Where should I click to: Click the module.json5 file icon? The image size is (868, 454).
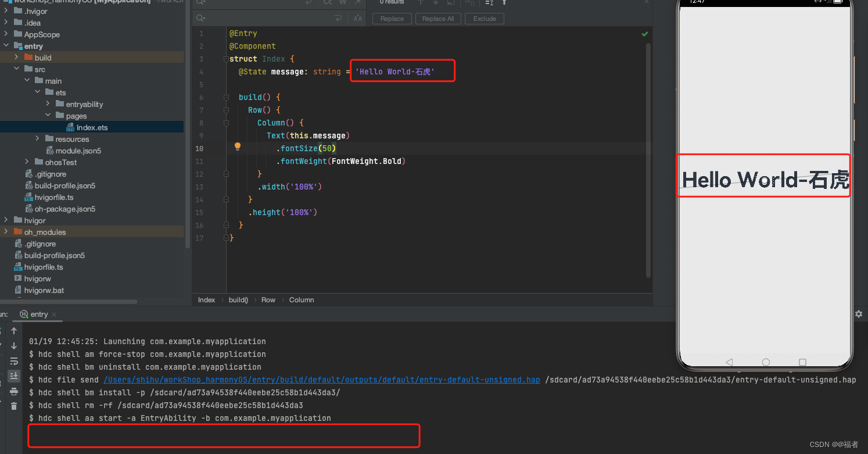(51, 151)
